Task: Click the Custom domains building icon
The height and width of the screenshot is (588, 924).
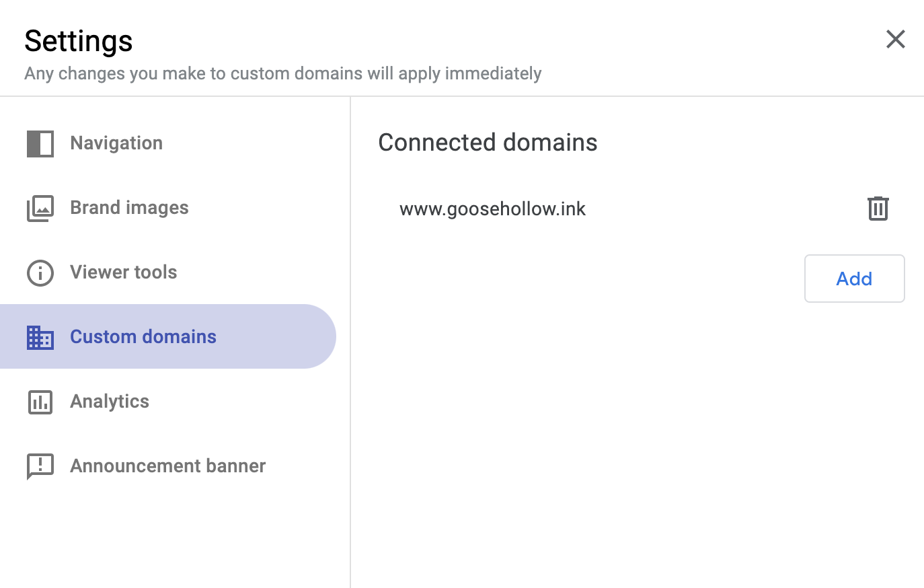Action: point(40,337)
